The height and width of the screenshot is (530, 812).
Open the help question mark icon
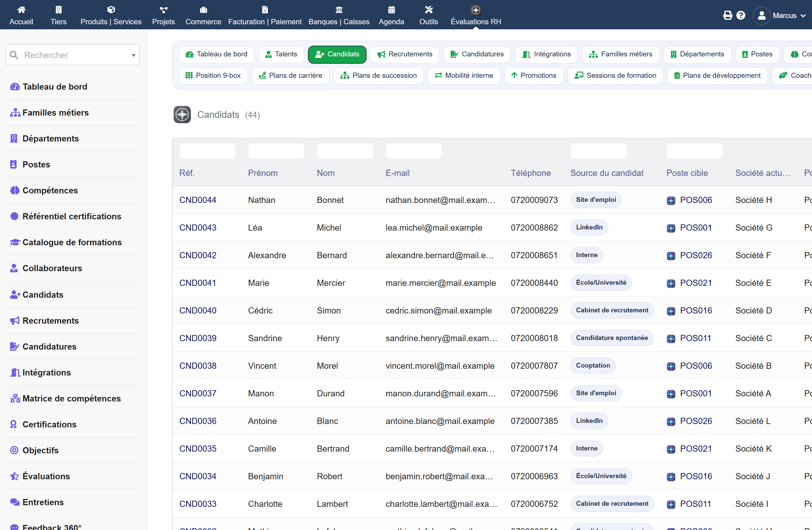click(741, 15)
